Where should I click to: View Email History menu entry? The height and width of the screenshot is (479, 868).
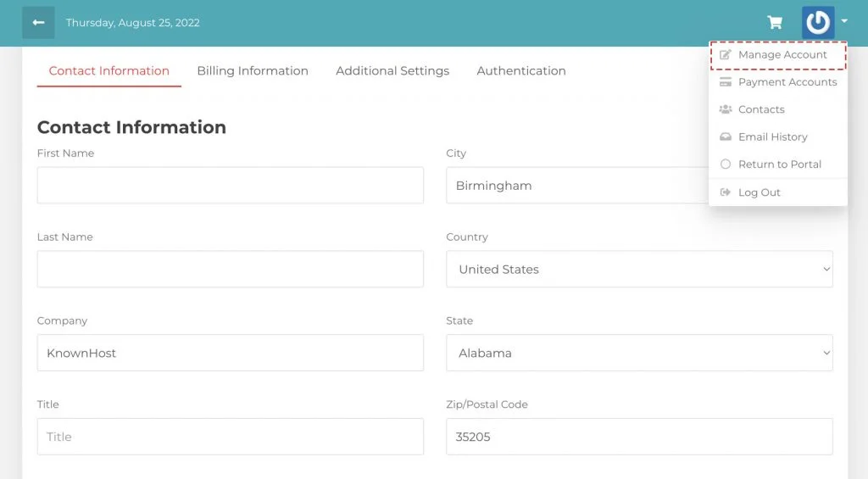click(778, 136)
